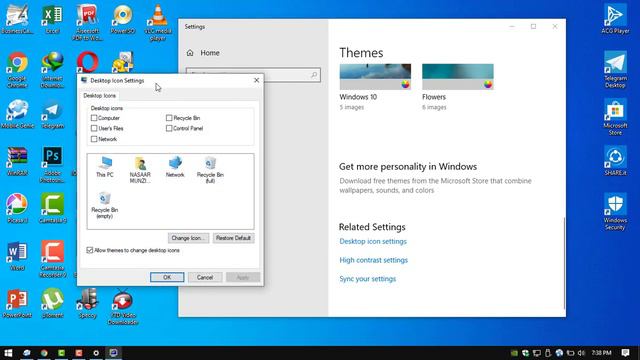The width and height of the screenshot is (640, 360).
Task: Click the Adobe Photoshop desktop shortcut
Action: [x=52, y=164]
